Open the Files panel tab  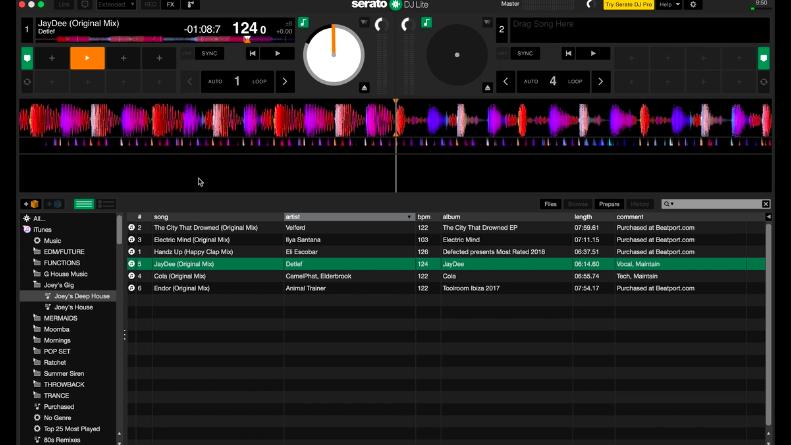click(550, 204)
